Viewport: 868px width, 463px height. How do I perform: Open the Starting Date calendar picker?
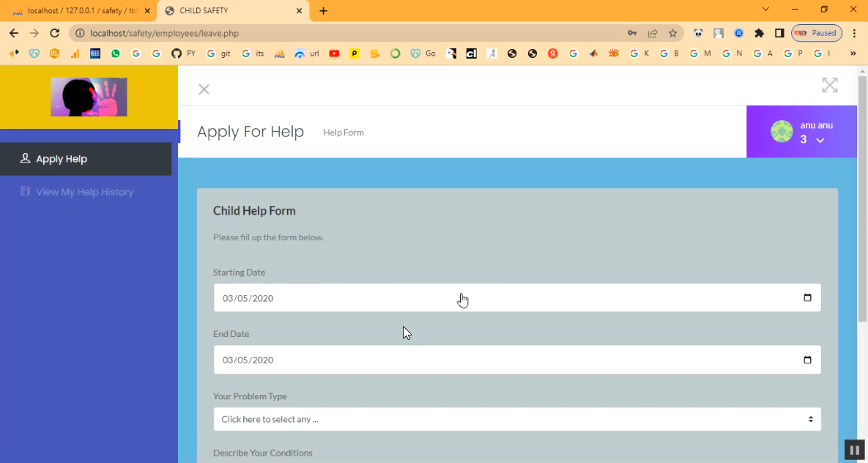(807, 298)
